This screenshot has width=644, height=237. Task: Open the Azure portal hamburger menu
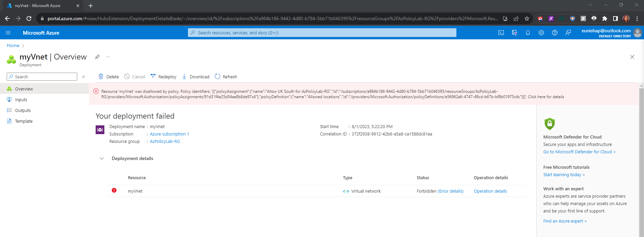[x=8, y=33]
